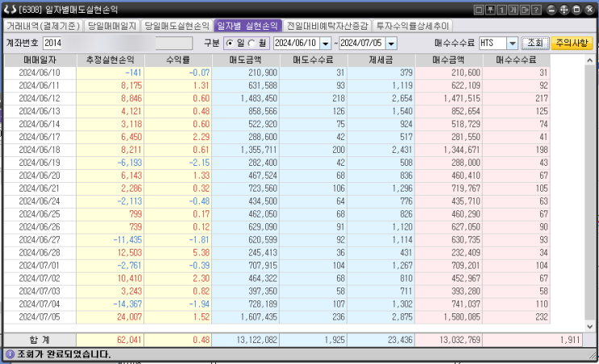Toggle the pin (always on top) icon

(x=490, y=10)
